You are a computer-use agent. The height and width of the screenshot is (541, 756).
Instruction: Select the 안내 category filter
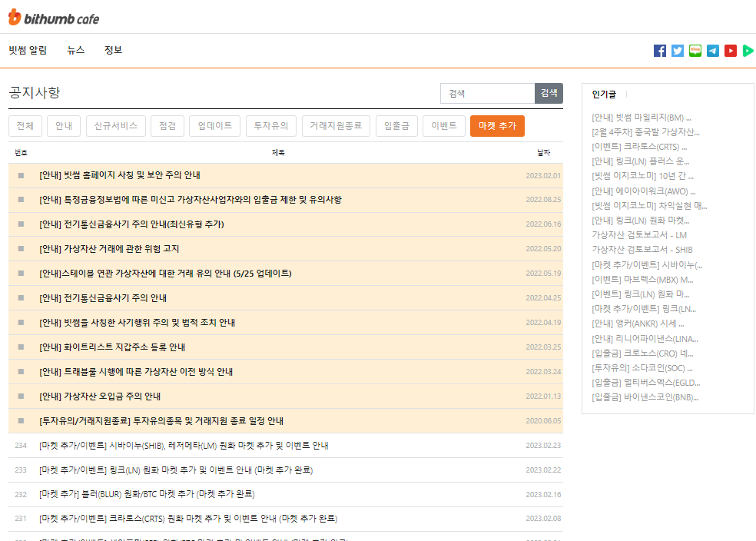(64, 126)
